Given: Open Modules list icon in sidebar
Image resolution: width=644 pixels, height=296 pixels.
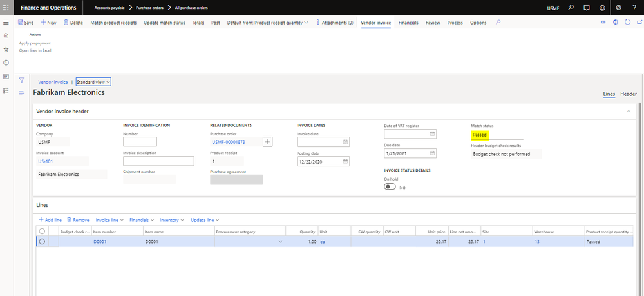Looking at the screenshot, I should coord(6,90).
